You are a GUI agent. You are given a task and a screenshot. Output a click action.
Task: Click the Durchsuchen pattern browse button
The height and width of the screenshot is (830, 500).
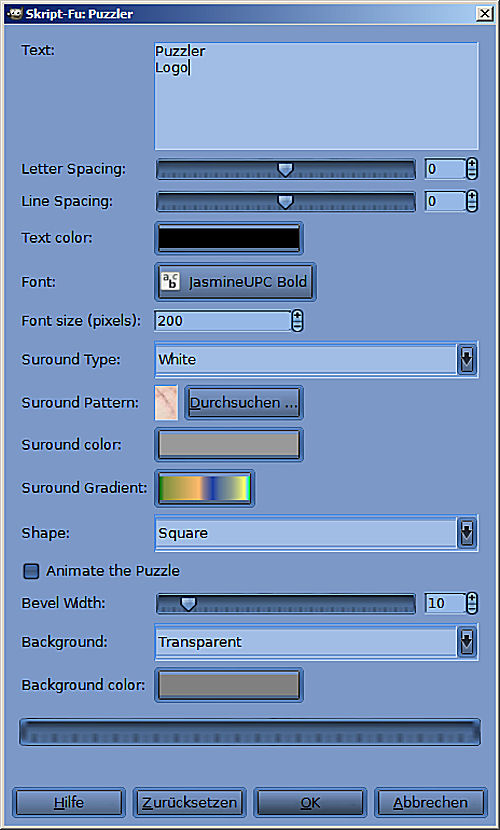click(243, 403)
